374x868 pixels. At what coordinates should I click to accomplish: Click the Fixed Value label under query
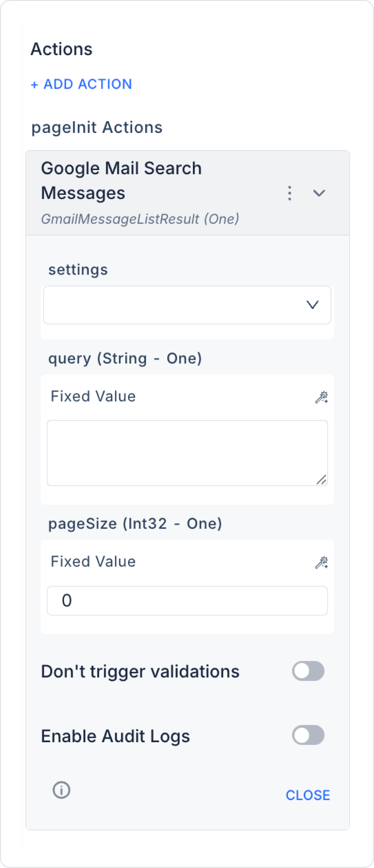point(93,396)
